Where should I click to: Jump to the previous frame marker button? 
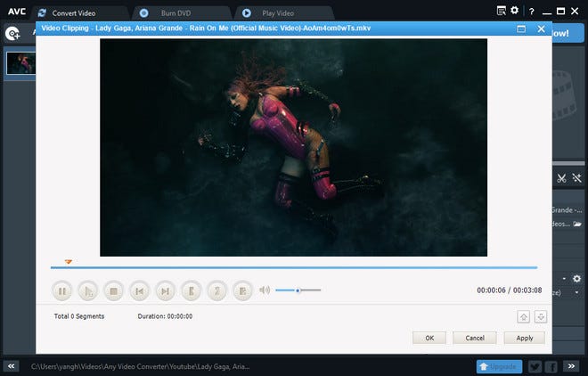coord(140,290)
